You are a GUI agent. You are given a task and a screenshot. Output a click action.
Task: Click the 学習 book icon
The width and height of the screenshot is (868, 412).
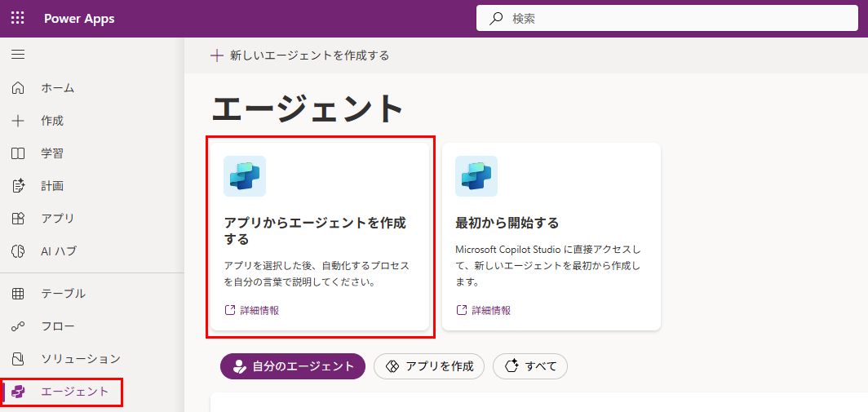click(18, 153)
